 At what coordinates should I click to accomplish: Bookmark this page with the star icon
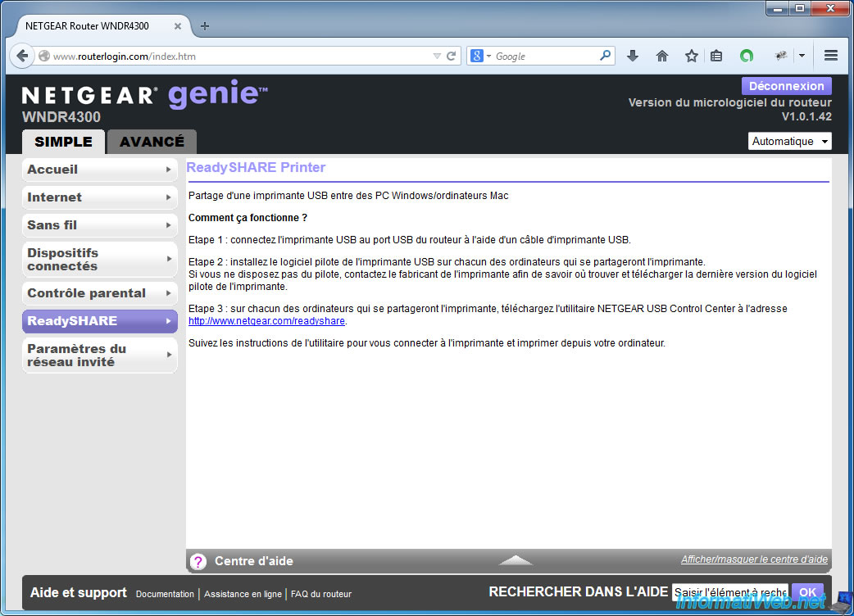pyautogui.click(x=691, y=56)
